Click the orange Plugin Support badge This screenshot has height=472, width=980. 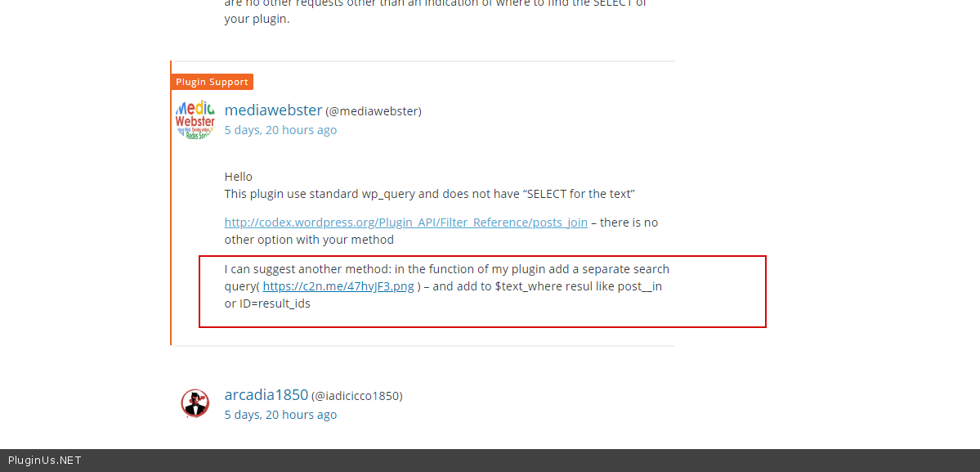[x=212, y=82]
